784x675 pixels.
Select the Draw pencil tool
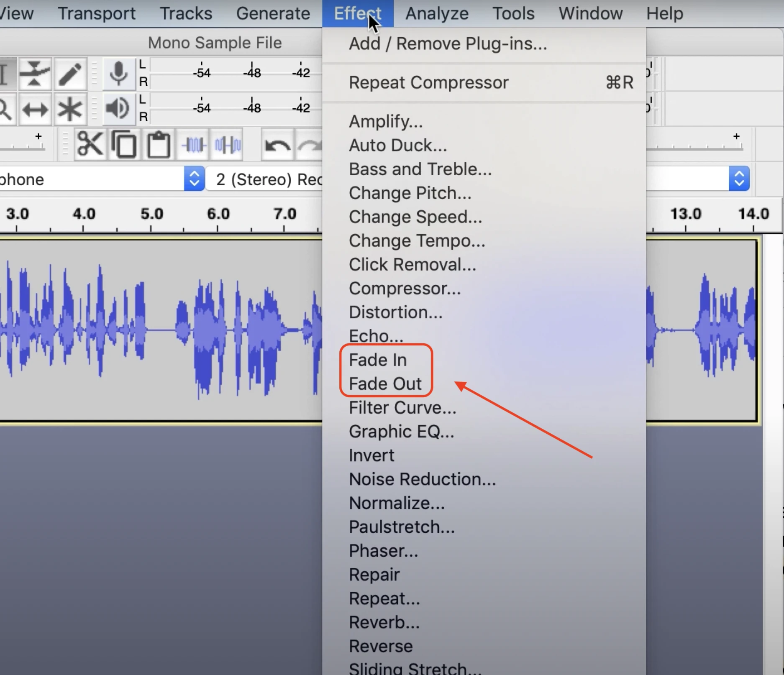[70, 74]
